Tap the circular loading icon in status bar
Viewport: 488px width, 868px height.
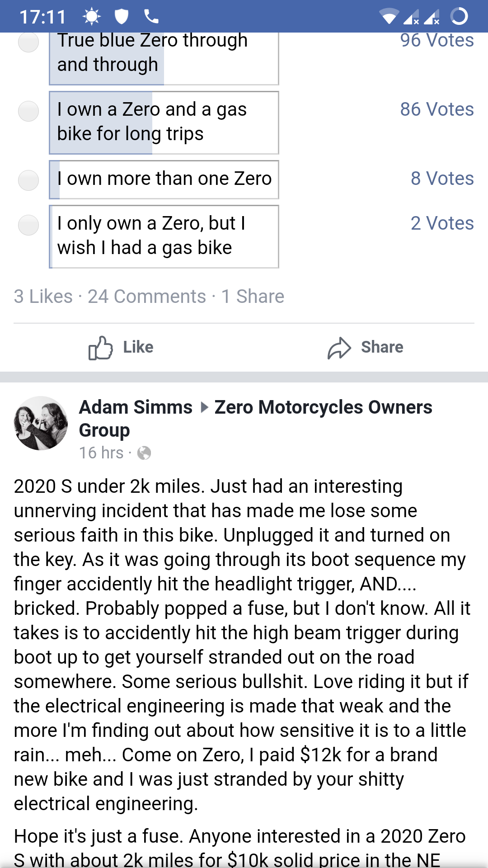coord(459,17)
